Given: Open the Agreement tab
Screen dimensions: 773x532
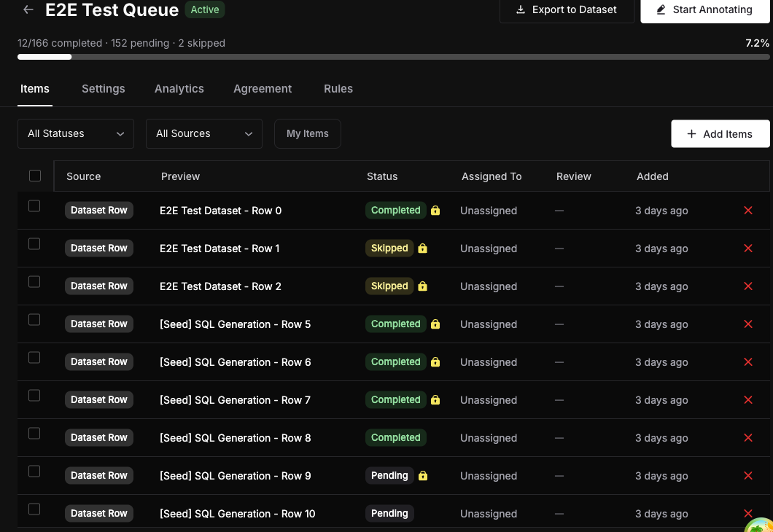Looking at the screenshot, I should tap(263, 88).
